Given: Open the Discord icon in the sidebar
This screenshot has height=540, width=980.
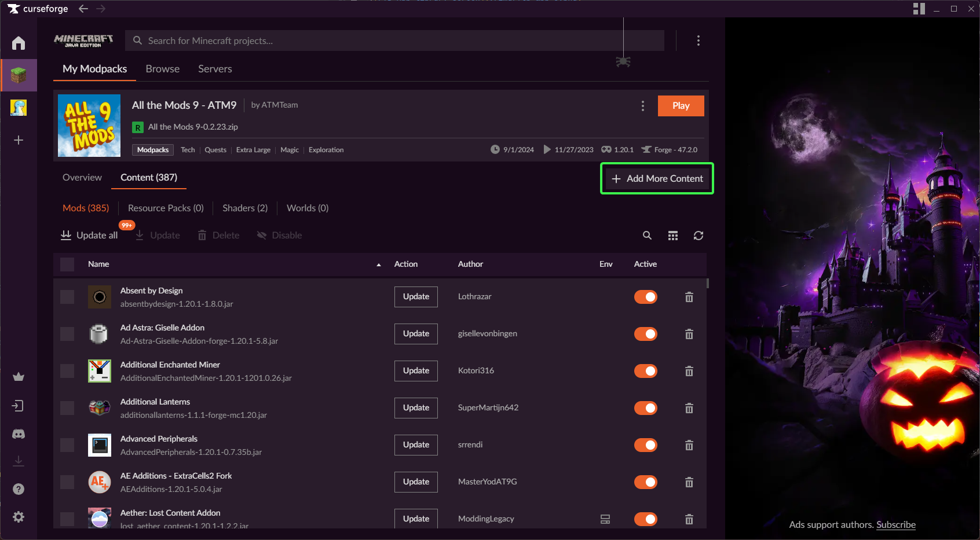Looking at the screenshot, I should pos(19,434).
